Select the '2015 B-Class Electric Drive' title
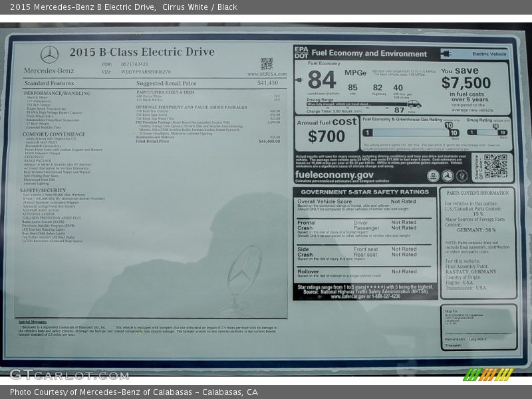The image size is (532, 399). click(142, 52)
